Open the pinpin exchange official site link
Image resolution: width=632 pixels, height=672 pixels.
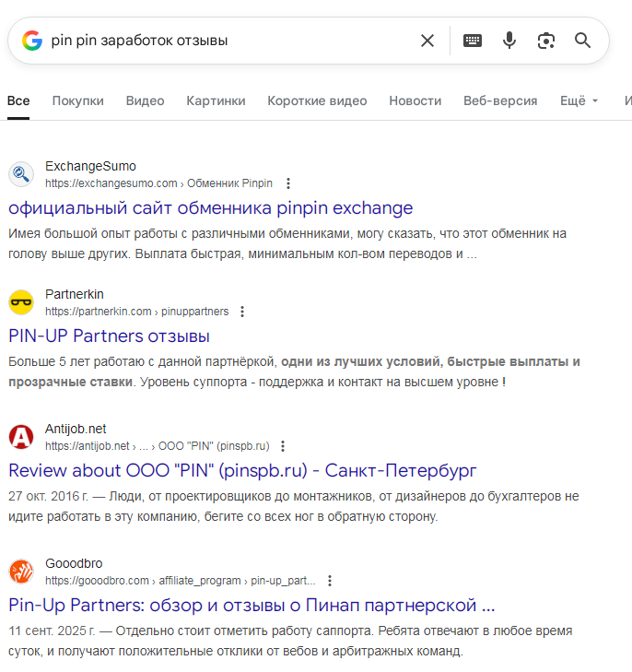(210, 207)
